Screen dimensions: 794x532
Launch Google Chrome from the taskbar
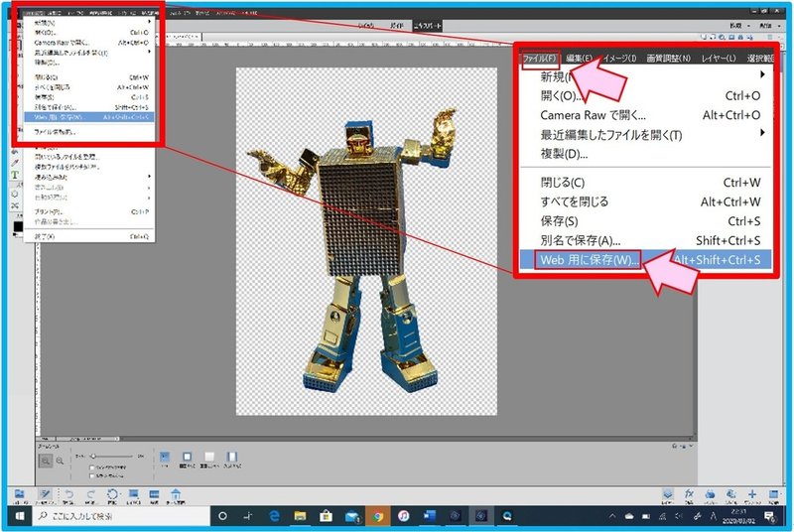(x=377, y=516)
